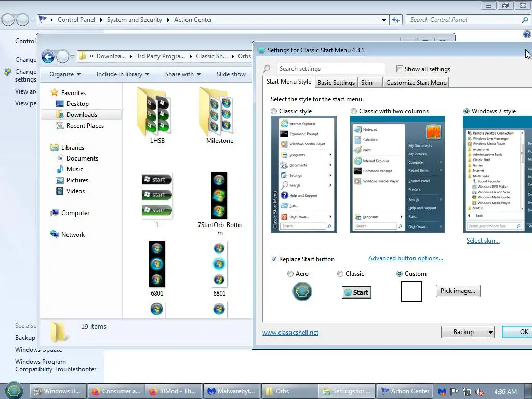Select the Start Menu Style tab
This screenshot has width=532, height=399.
pos(289,82)
